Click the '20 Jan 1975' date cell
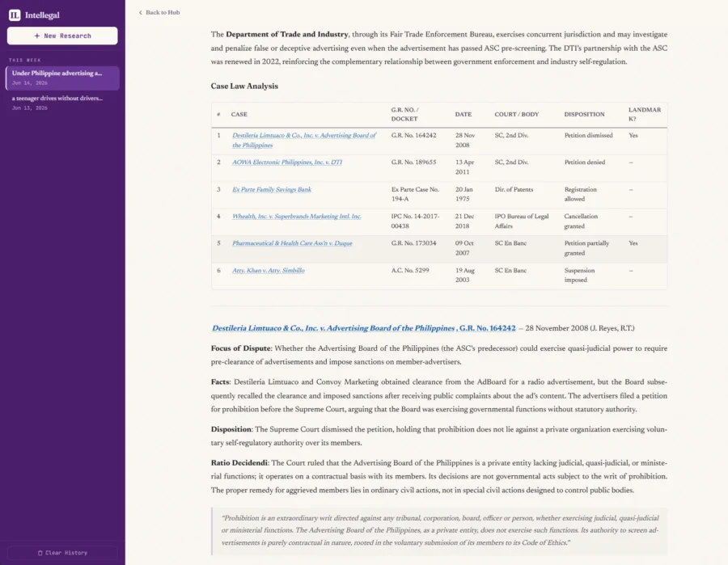Screen dimensions: 728x565 [x=463, y=194]
